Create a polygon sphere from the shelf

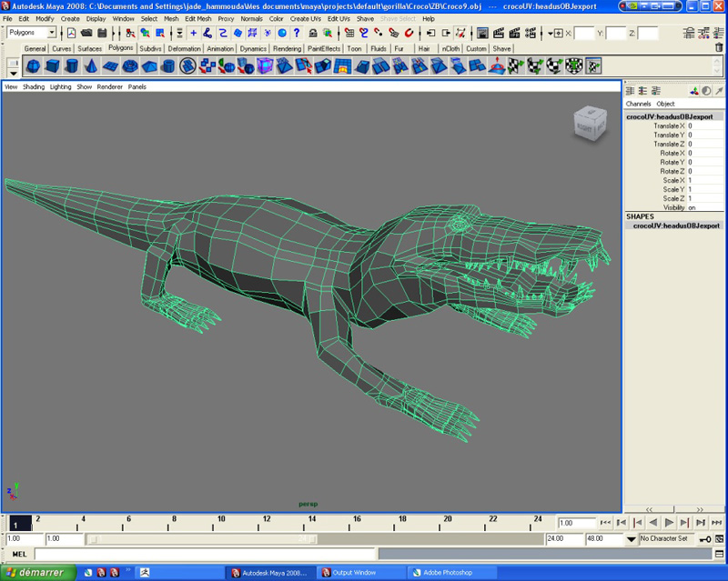33,66
